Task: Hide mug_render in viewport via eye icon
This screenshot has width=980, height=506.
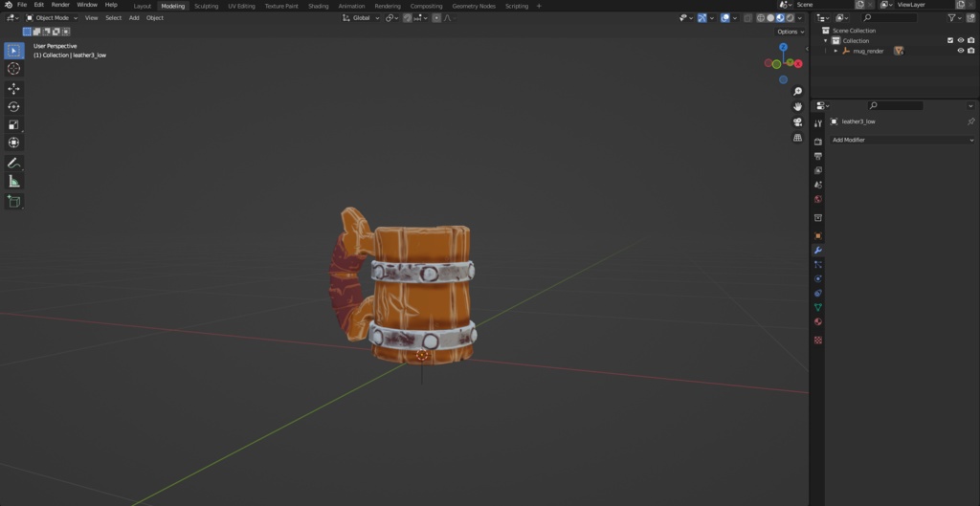Action: pyautogui.click(x=961, y=51)
